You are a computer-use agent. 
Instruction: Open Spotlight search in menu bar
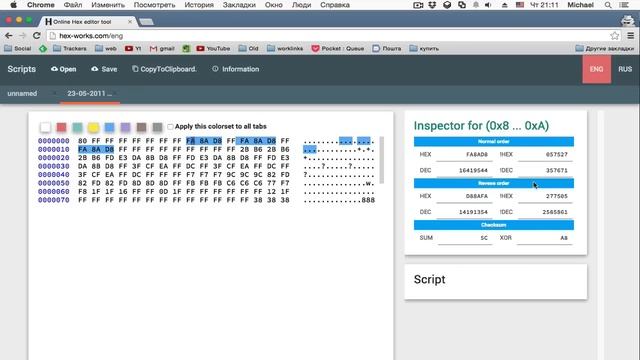click(608, 5)
